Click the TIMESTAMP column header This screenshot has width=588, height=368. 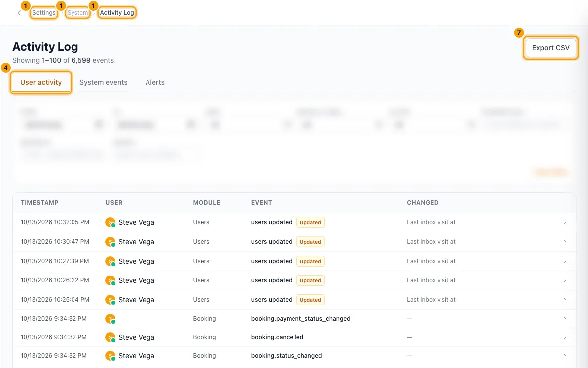click(39, 203)
